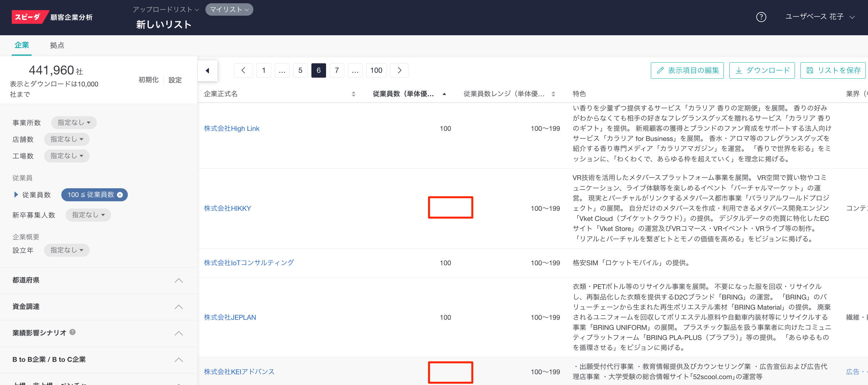Viewport: 868px width, 385px height.
Task: Remove the 100 ≤ 従業員数 filter chip
Action: 120,195
